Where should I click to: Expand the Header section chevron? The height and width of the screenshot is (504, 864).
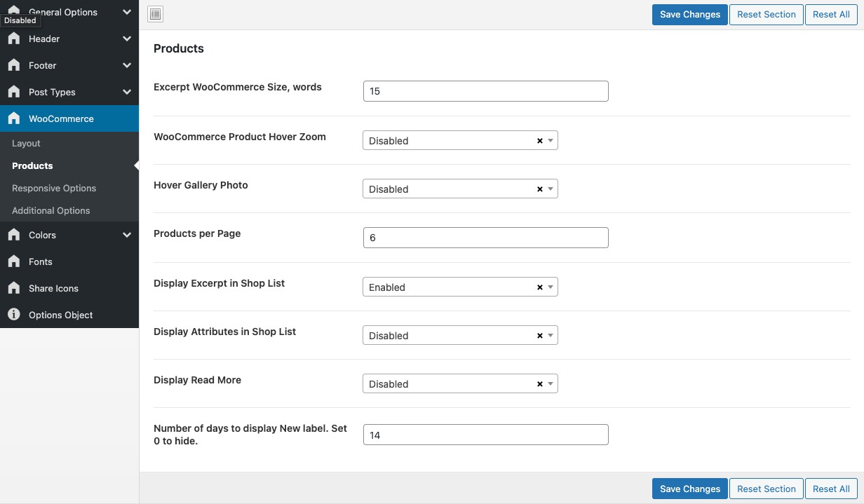(x=127, y=39)
